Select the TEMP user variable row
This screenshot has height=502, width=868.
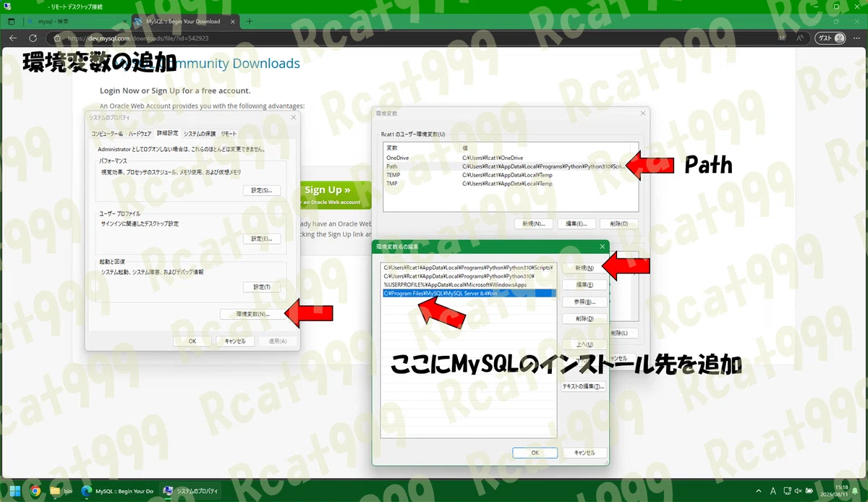pyautogui.click(x=511, y=175)
